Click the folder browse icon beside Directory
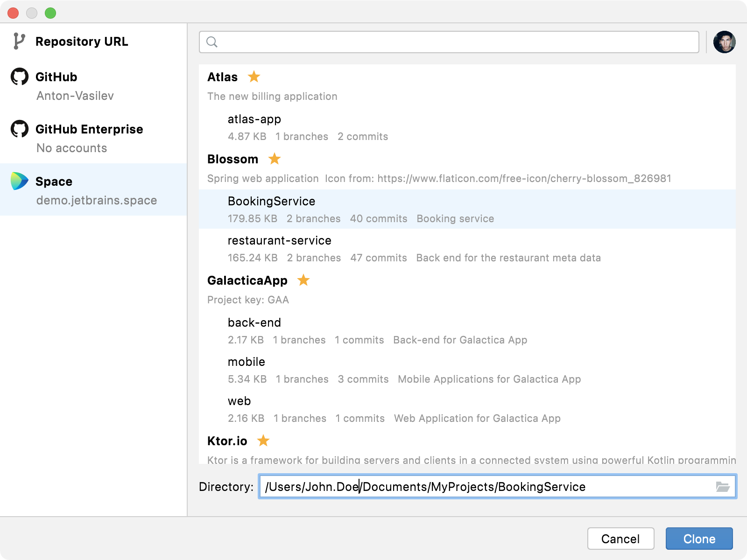The height and width of the screenshot is (560, 747). (722, 487)
